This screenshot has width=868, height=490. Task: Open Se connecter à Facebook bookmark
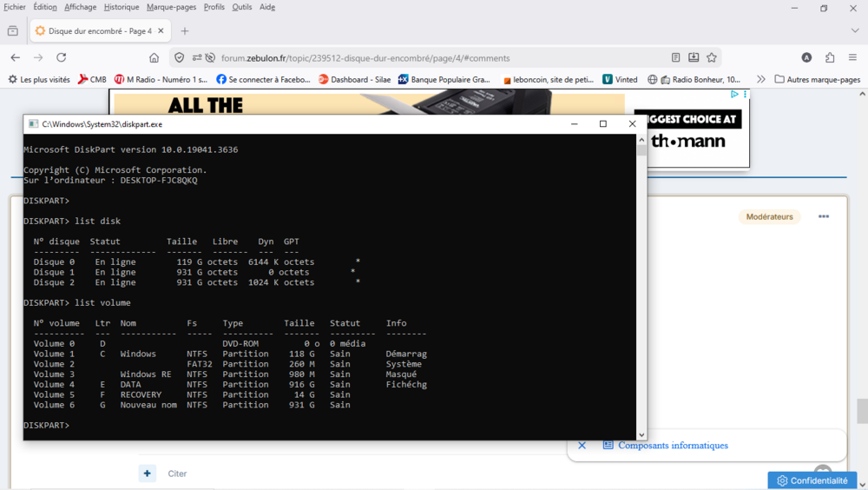click(x=264, y=79)
